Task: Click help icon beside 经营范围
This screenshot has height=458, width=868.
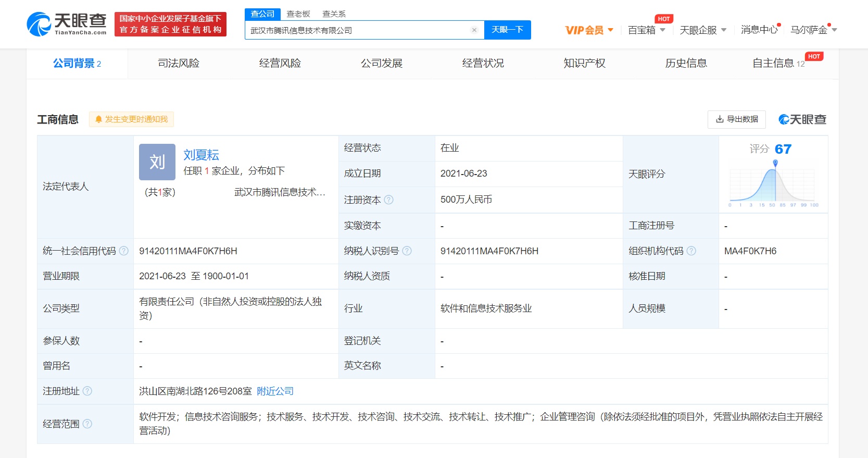Action: (x=87, y=424)
